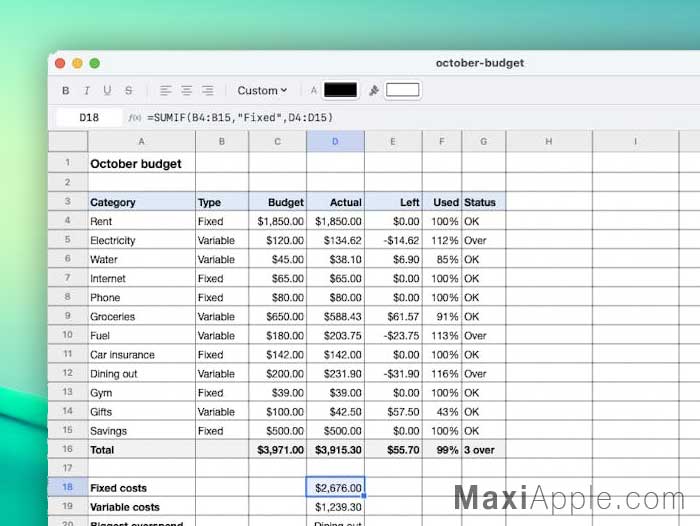Click the 'Rent' category cell
This screenshot has width=700, height=526.
(x=142, y=221)
